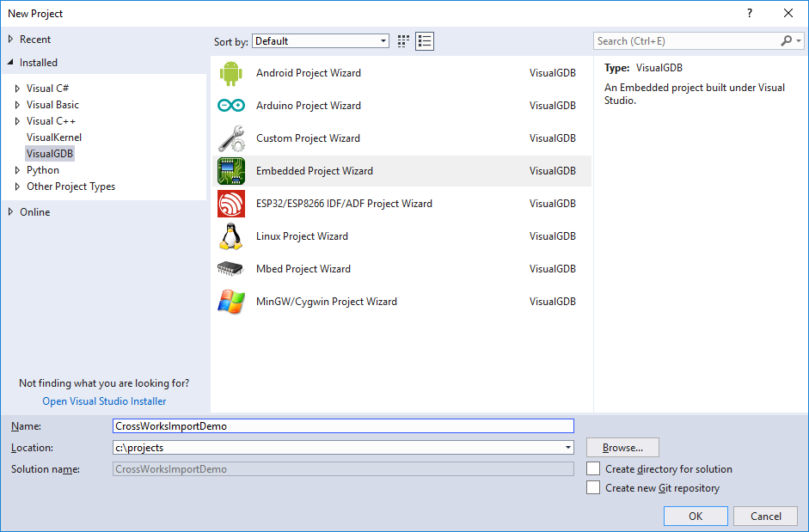Click the Arduino infinity logo icon
The height and width of the screenshot is (532, 809).
(x=230, y=106)
